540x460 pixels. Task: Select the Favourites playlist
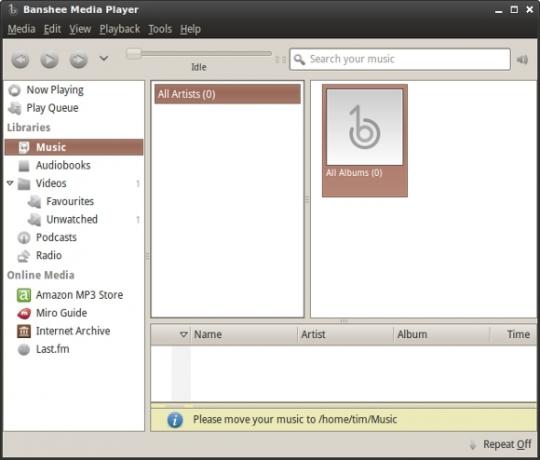pos(74,201)
